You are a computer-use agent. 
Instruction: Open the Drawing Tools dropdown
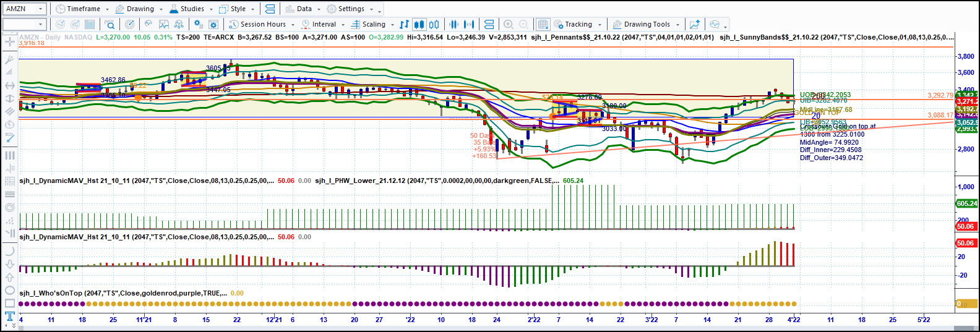(646, 24)
